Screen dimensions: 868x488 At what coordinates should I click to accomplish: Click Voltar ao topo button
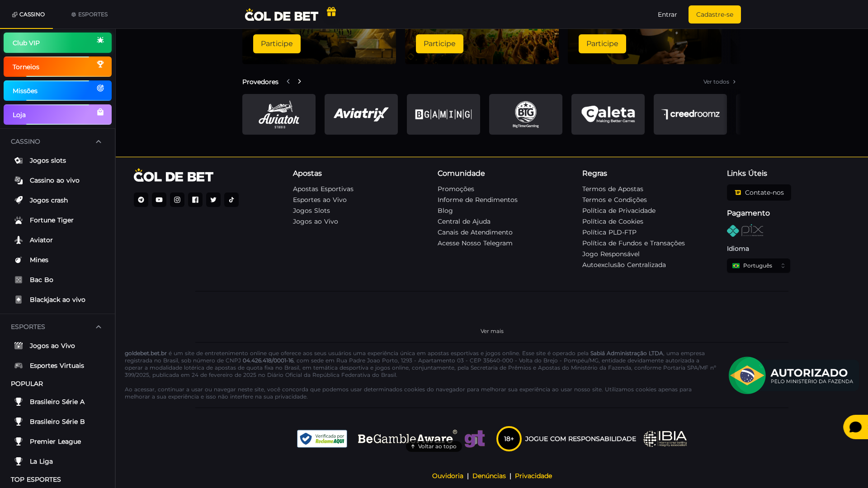click(x=434, y=446)
